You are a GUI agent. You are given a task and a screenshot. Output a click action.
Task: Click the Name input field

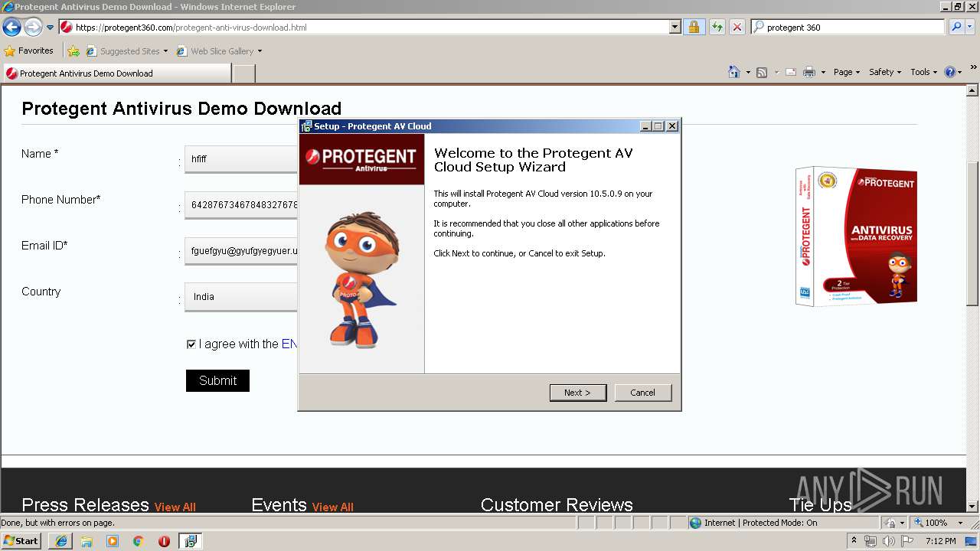click(x=241, y=159)
